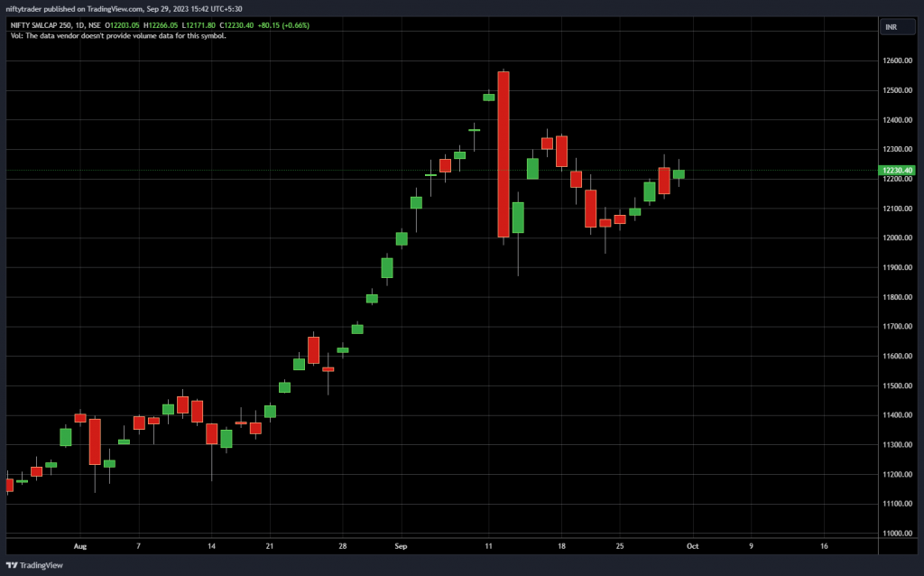This screenshot has width=924, height=576.
Task: Click the 12100.00 price axis label
Action: (897, 209)
